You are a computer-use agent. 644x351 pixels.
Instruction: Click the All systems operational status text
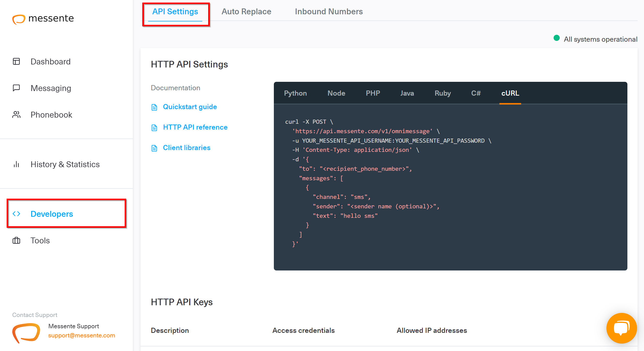[x=600, y=39]
